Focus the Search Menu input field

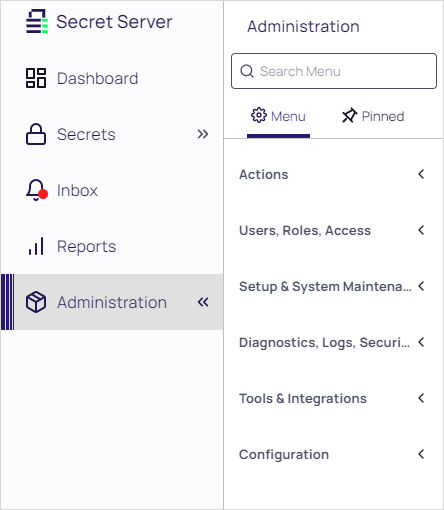tap(334, 71)
